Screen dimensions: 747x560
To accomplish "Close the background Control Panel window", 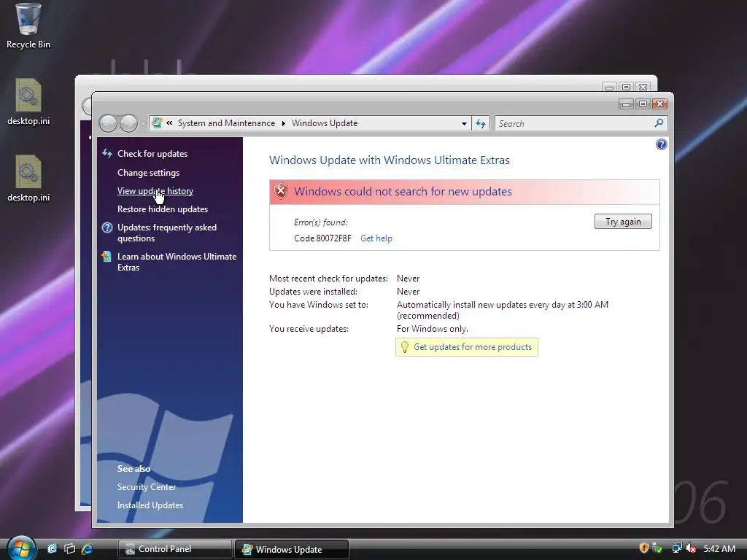I will (x=643, y=87).
